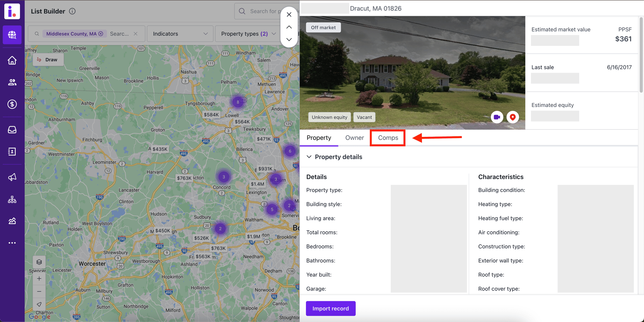The width and height of the screenshot is (644, 322).
Task: Open the Contacts people icon in sidebar
Action: click(x=12, y=82)
